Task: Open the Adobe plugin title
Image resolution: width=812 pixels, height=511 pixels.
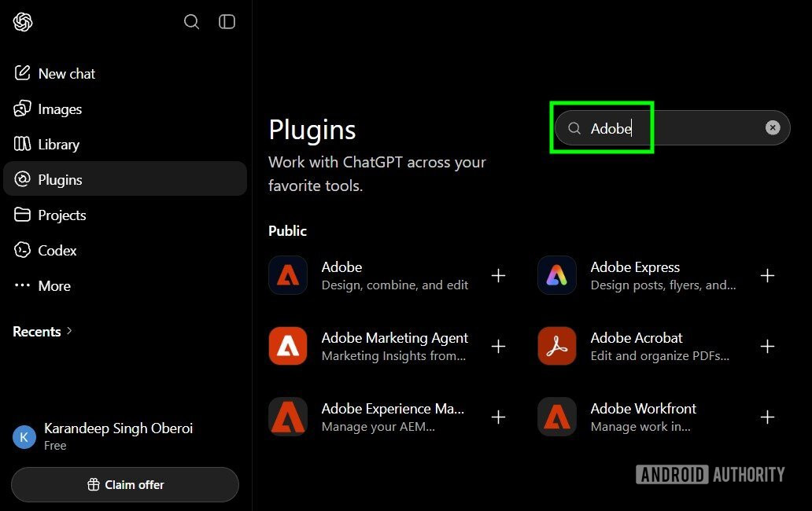Action: pyautogui.click(x=341, y=267)
